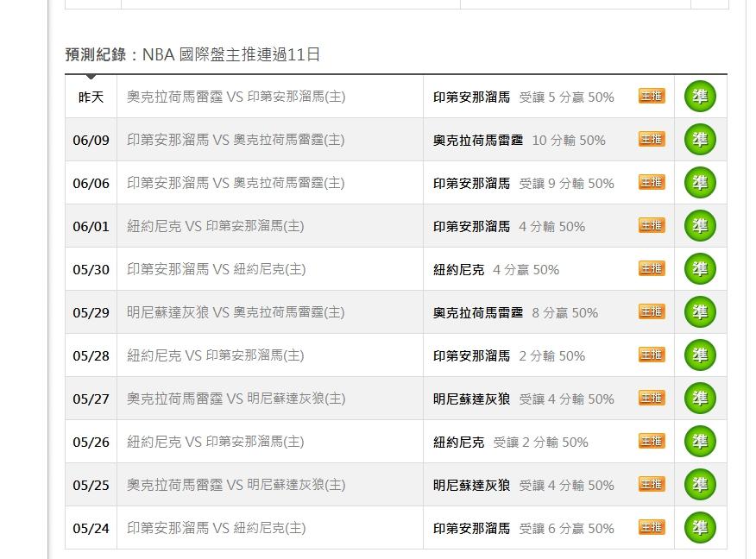Click the 主推 badge in the 05/26 row
Screen dimensions: 756x559
click(652, 441)
